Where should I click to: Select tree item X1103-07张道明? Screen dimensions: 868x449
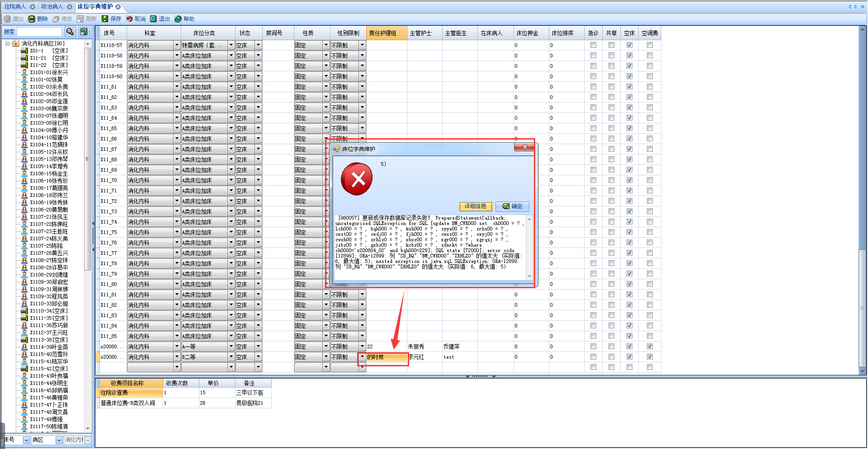coord(49,116)
